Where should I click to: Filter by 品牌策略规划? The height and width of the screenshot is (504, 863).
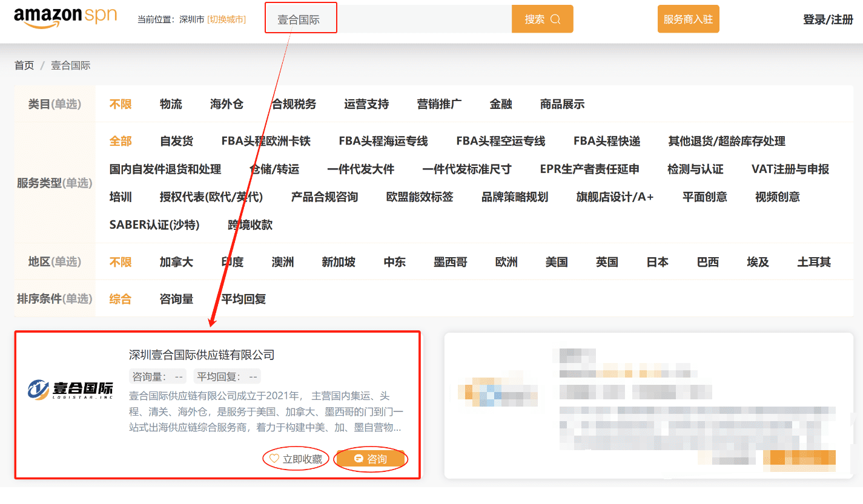tap(515, 197)
